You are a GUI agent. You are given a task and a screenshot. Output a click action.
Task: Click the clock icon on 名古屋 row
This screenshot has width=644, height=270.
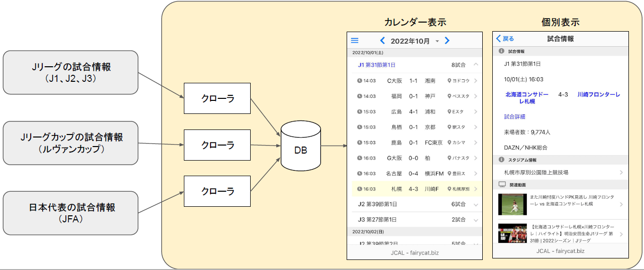(359, 174)
